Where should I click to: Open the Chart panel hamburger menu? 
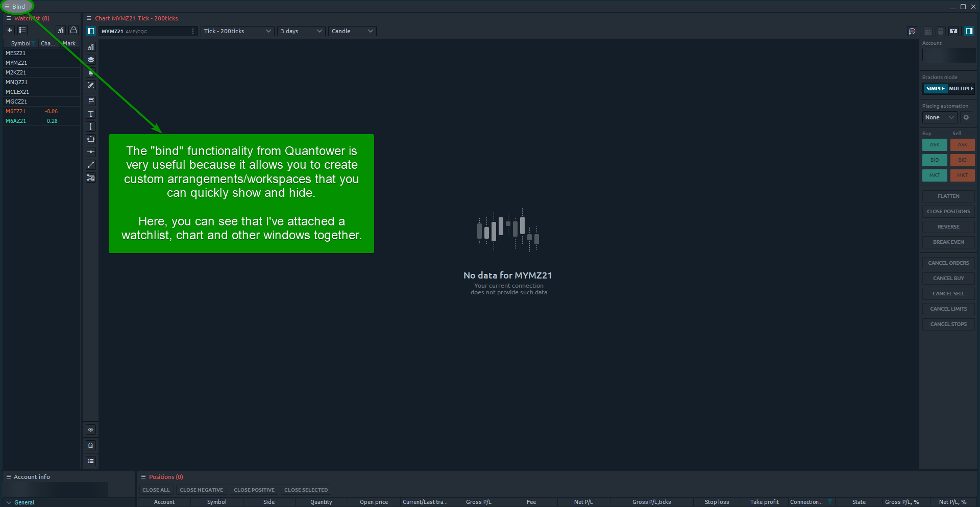[89, 18]
